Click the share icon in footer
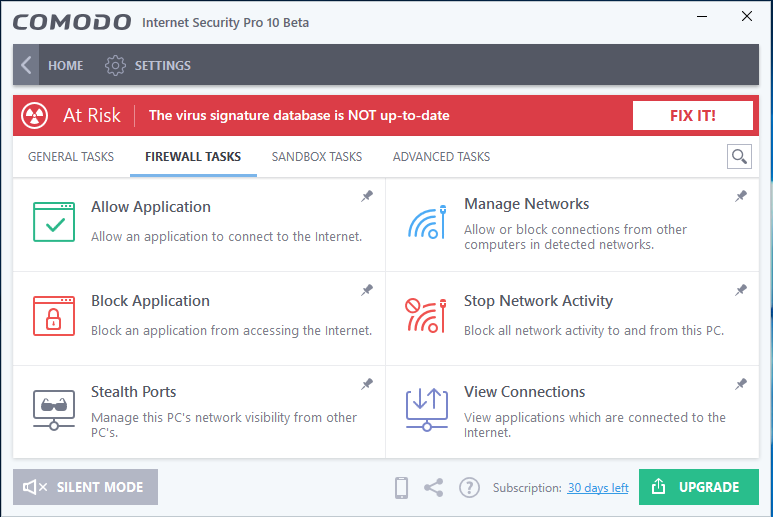Image resolution: width=773 pixels, height=517 pixels. coord(433,488)
